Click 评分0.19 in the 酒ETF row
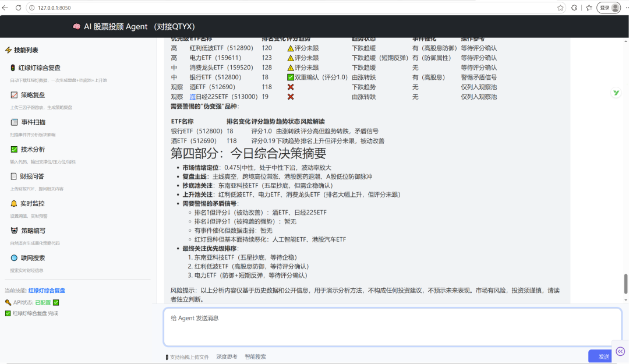The image size is (629, 364). coord(263,141)
